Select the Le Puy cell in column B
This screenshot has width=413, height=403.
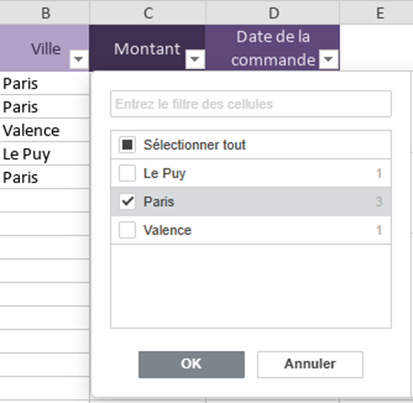click(x=44, y=154)
